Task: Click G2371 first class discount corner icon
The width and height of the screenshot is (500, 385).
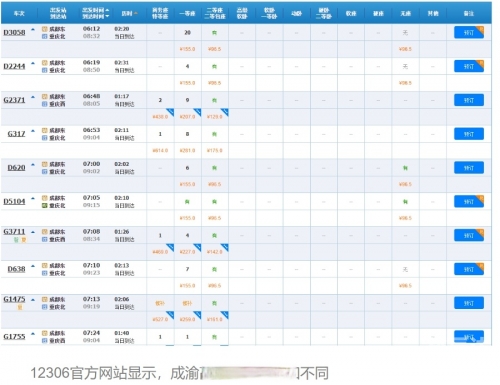Action: pyautogui.click(x=198, y=112)
